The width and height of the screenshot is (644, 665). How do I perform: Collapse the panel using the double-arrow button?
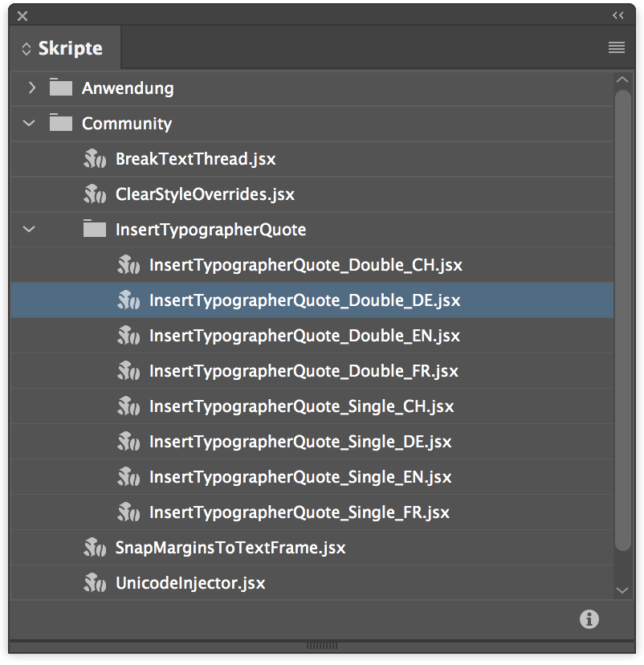pyautogui.click(x=618, y=14)
